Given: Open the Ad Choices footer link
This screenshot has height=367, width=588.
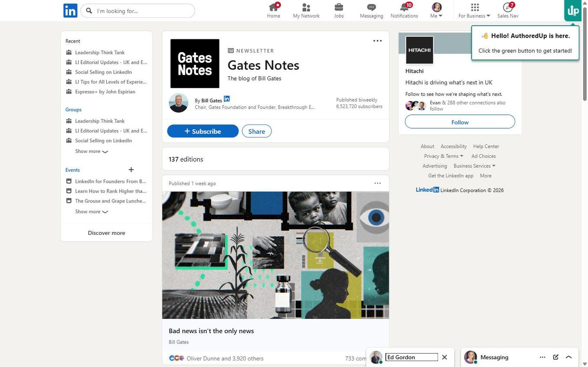Looking at the screenshot, I should [483, 156].
